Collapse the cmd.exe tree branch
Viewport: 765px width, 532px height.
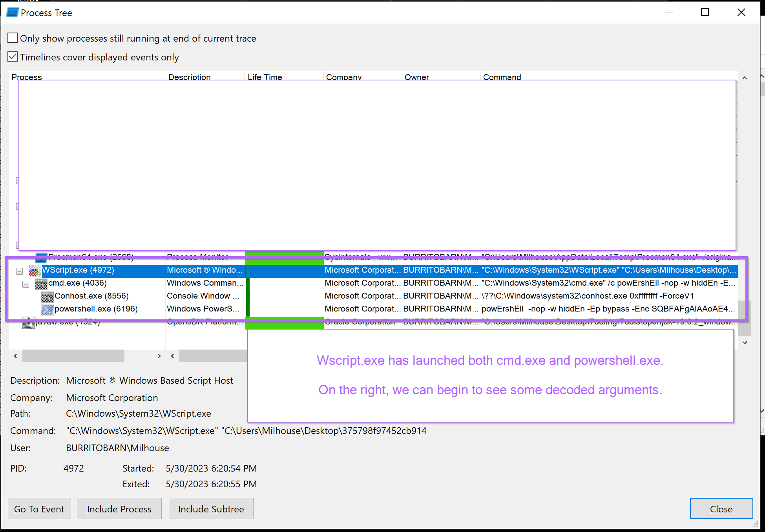(26, 284)
